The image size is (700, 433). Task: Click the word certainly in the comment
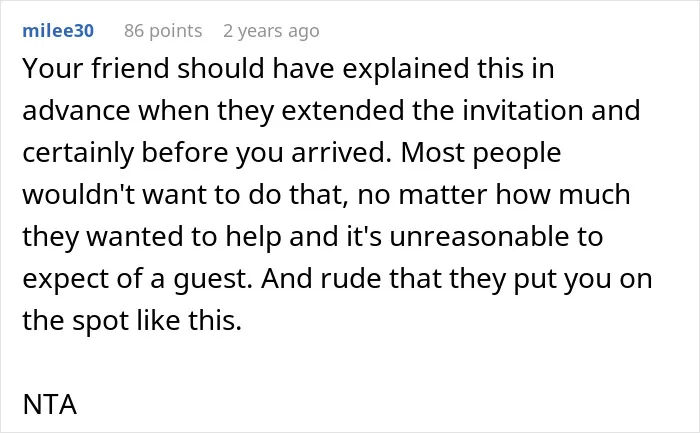click(x=78, y=153)
